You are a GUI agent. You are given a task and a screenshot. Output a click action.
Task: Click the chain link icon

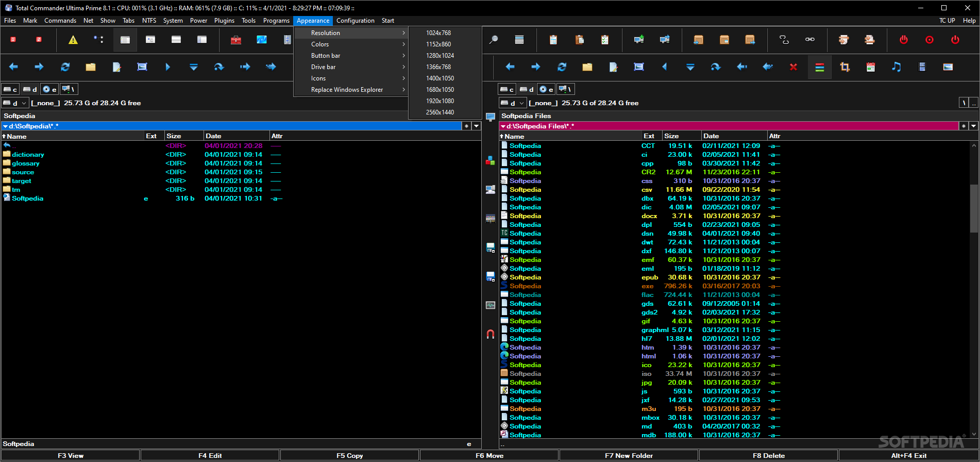click(x=810, y=40)
